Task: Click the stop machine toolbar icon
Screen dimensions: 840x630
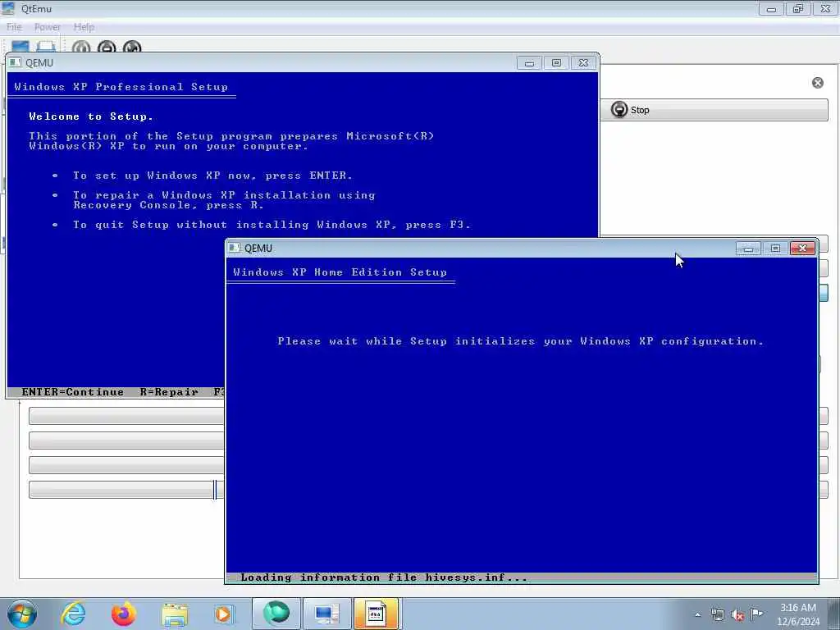Action: click(x=107, y=47)
